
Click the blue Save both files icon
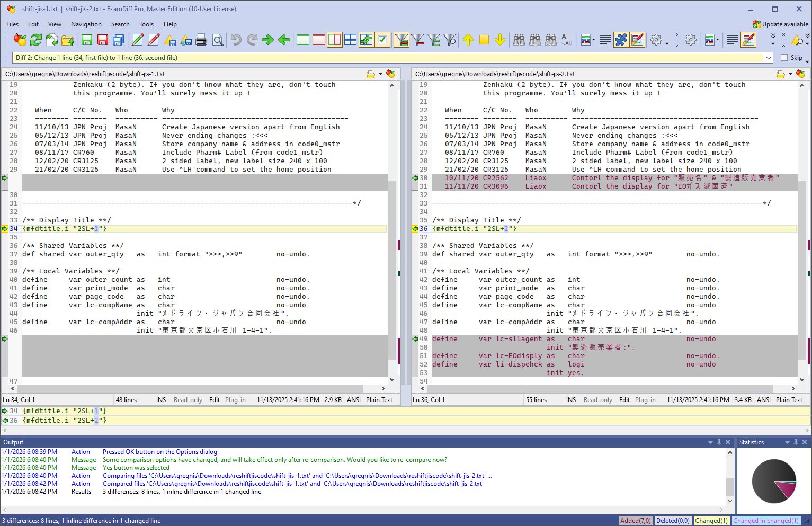[119, 40]
